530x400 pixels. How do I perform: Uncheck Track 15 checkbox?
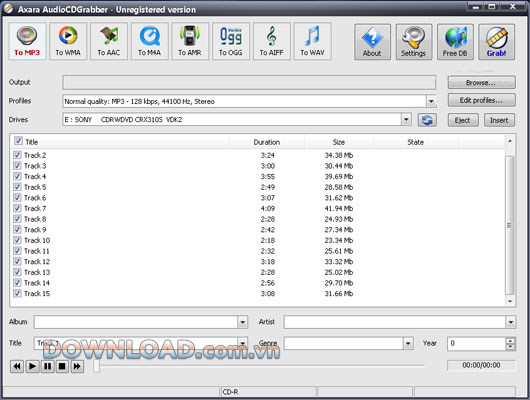[17, 293]
